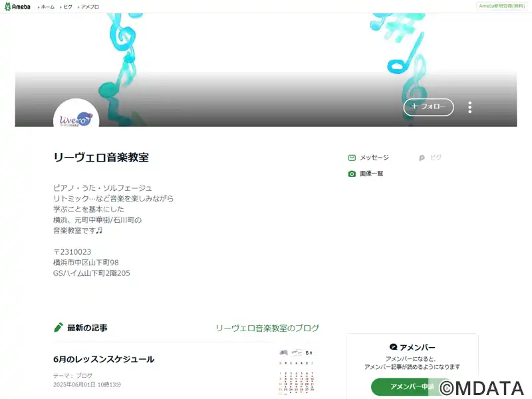Click the message envelope icon
Screen dimensions: 532x399
352,158
